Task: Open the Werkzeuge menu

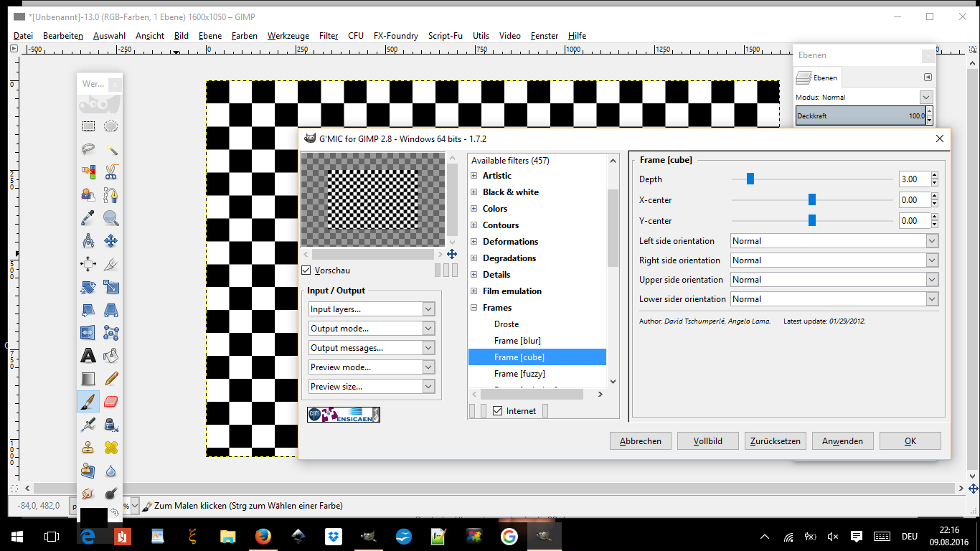Action: (x=288, y=36)
